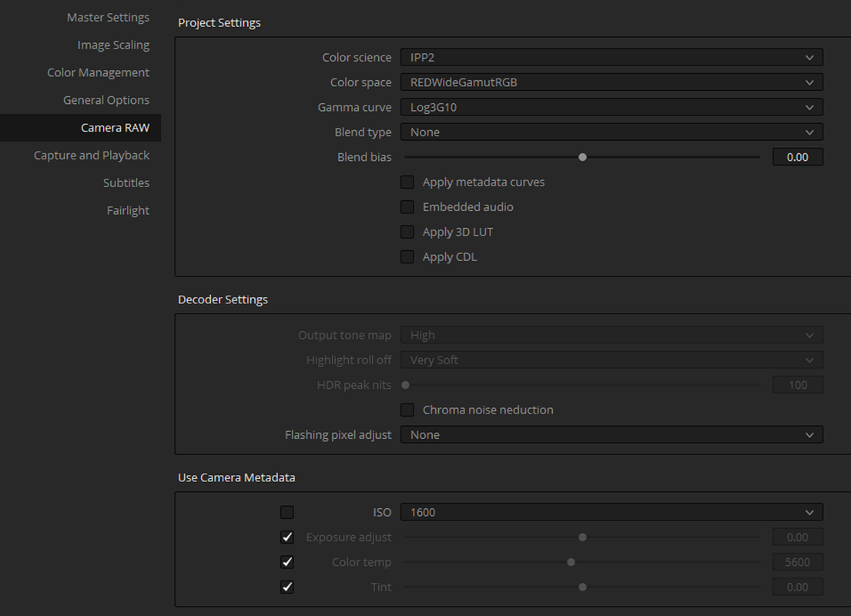
Task: Click the Blend bias slider handle
Action: click(x=582, y=157)
